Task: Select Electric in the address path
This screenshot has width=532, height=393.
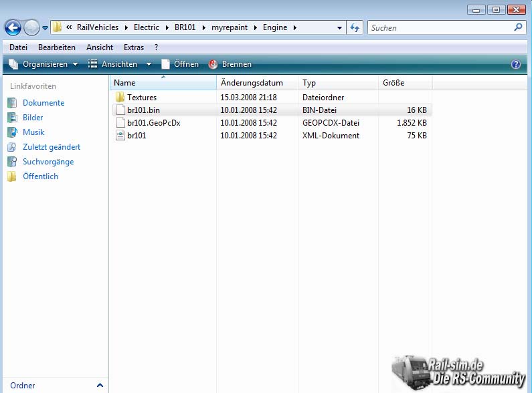Action: [x=147, y=27]
